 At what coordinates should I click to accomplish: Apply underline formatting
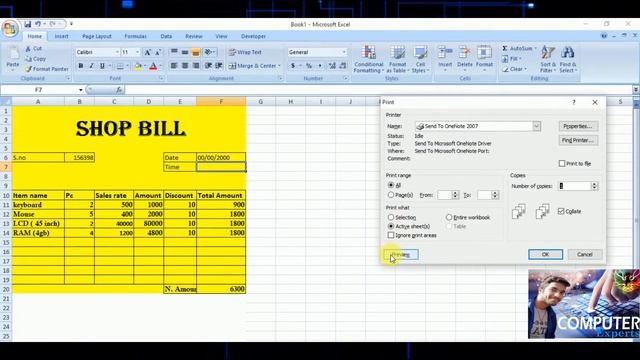[102, 66]
